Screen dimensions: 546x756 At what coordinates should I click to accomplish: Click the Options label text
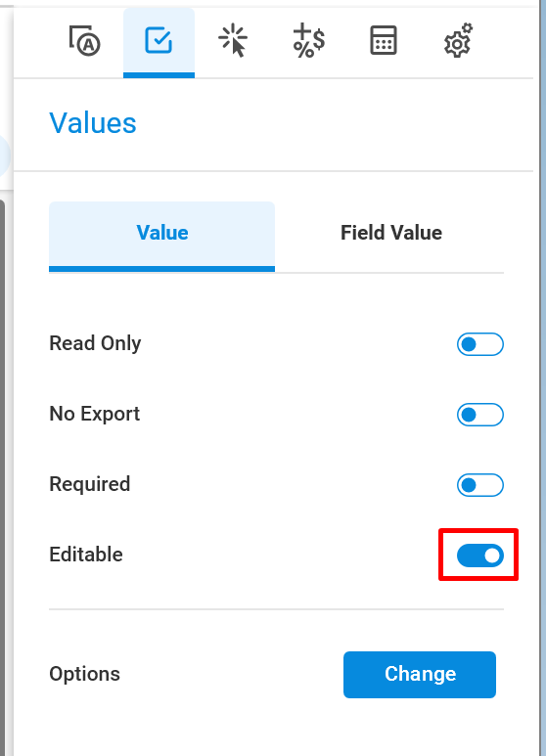pos(84,674)
